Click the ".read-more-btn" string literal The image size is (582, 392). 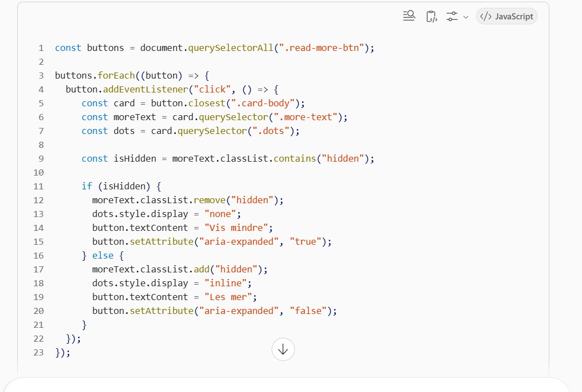pyautogui.click(x=321, y=48)
